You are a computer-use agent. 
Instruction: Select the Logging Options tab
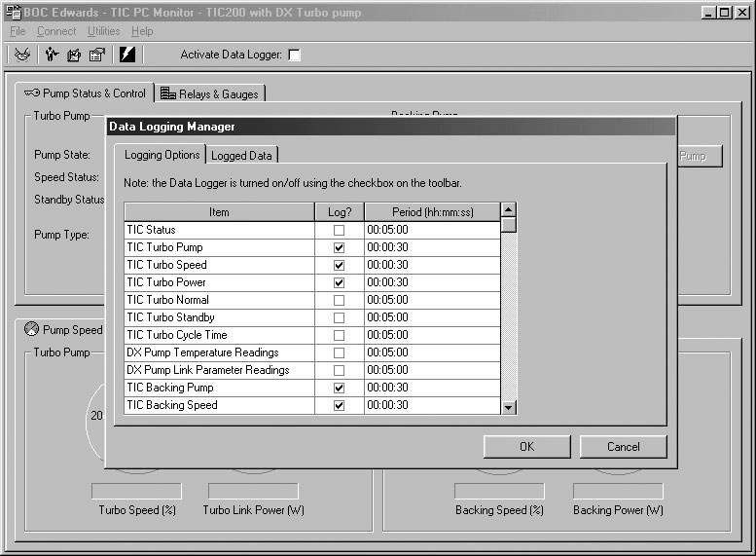(162, 155)
